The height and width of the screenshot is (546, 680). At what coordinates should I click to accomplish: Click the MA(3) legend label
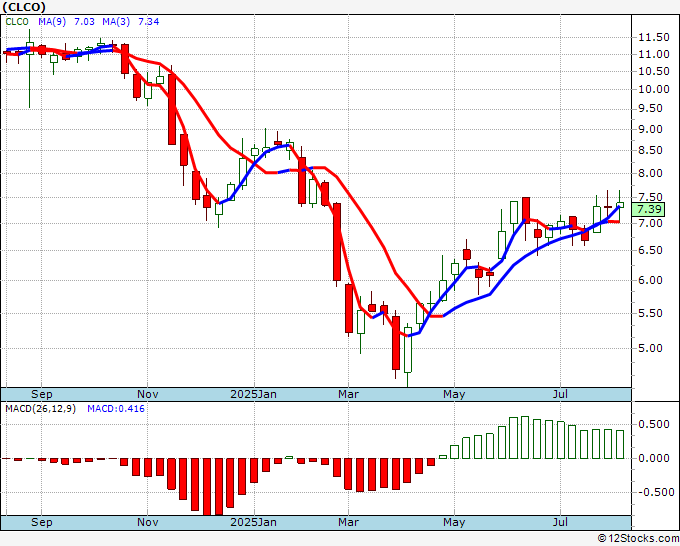116,22
